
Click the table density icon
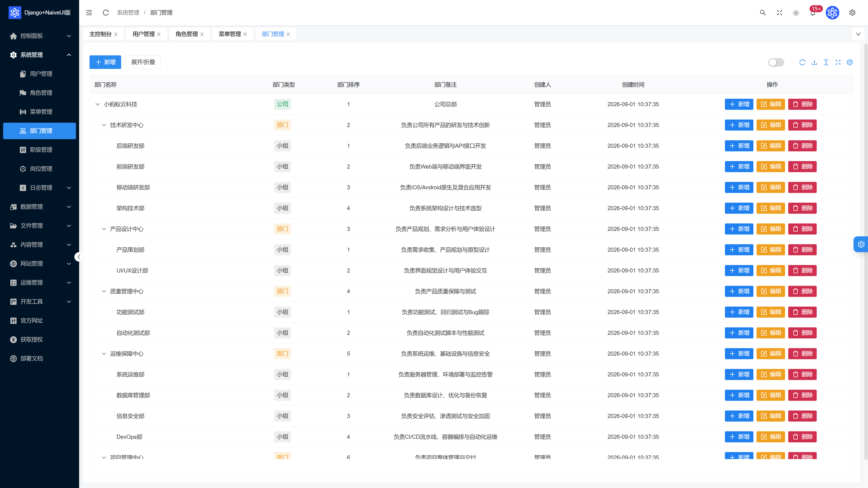tap(826, 62)
